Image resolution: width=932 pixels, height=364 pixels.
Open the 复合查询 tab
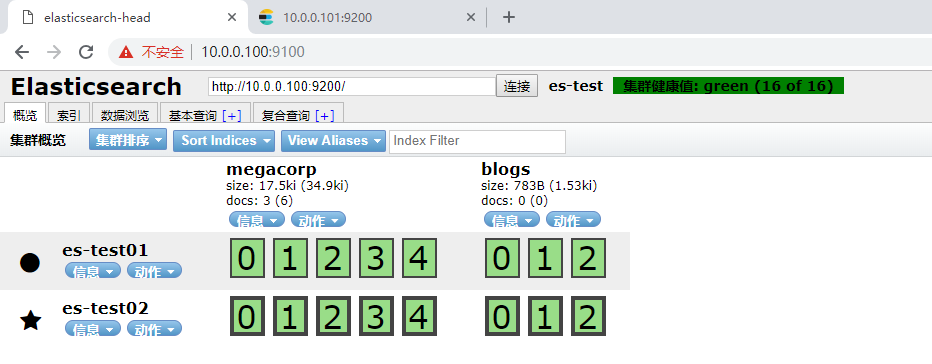point(285,115)
